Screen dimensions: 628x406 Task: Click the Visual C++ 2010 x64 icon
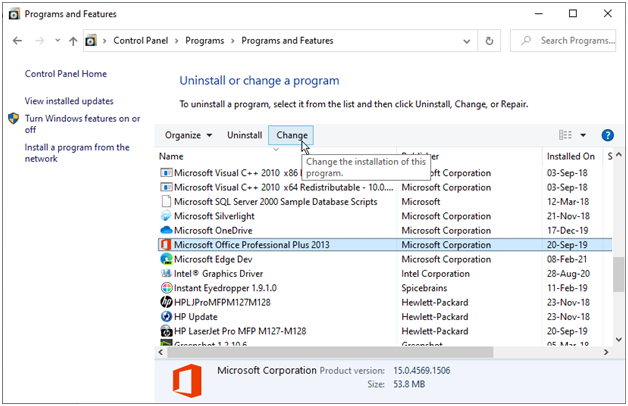tap(166, 187)
